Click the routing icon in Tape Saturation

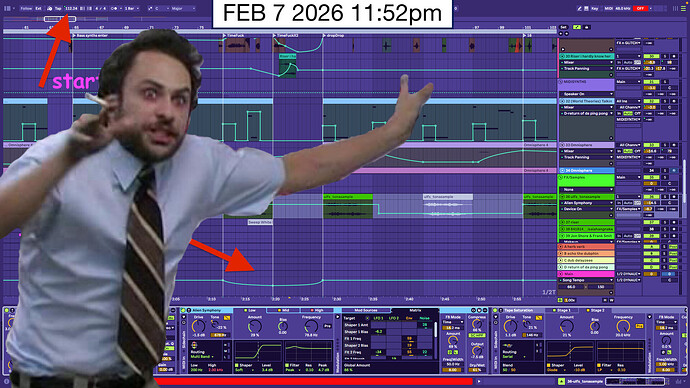[x=506, y=345]
